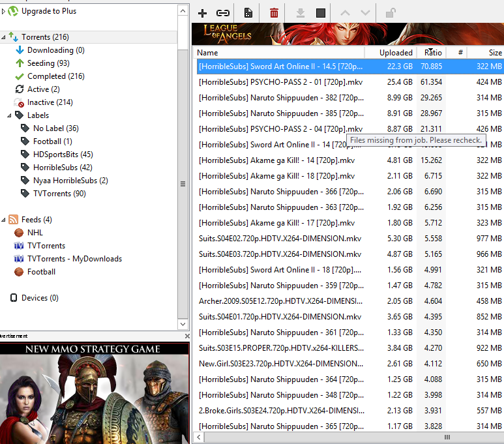Click the NHL feed ball icon
Screen dimensions: 504x444
(19, 233)
